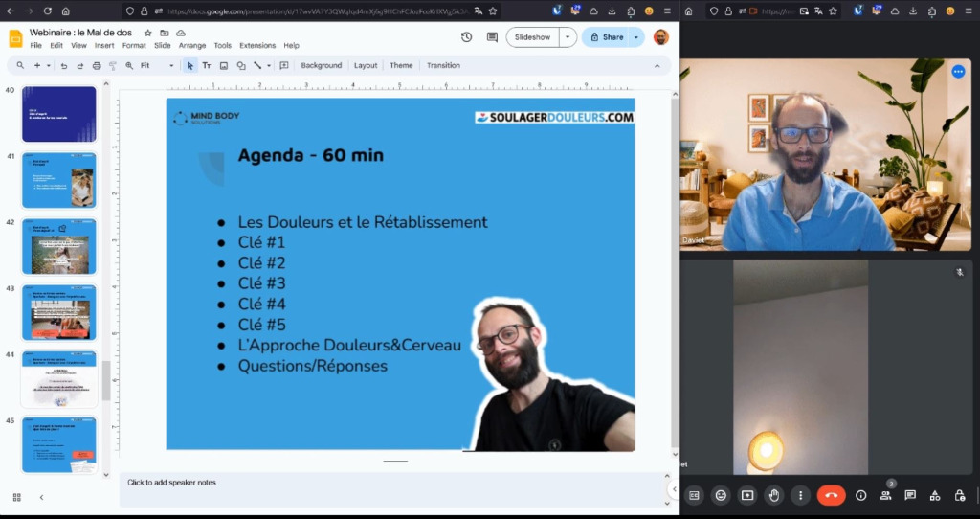This screenshot has height=519, width=980.
Task: Hang up with the red call button
Action: click(831, 495)
